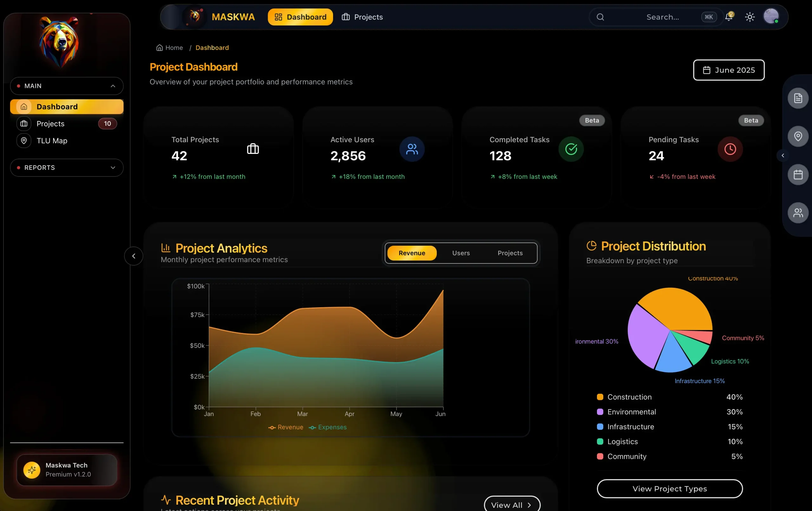This screenshot has width=812, height=511.
Task: Toggle Expenses series in chart legend
Action: tap(327, 427)
